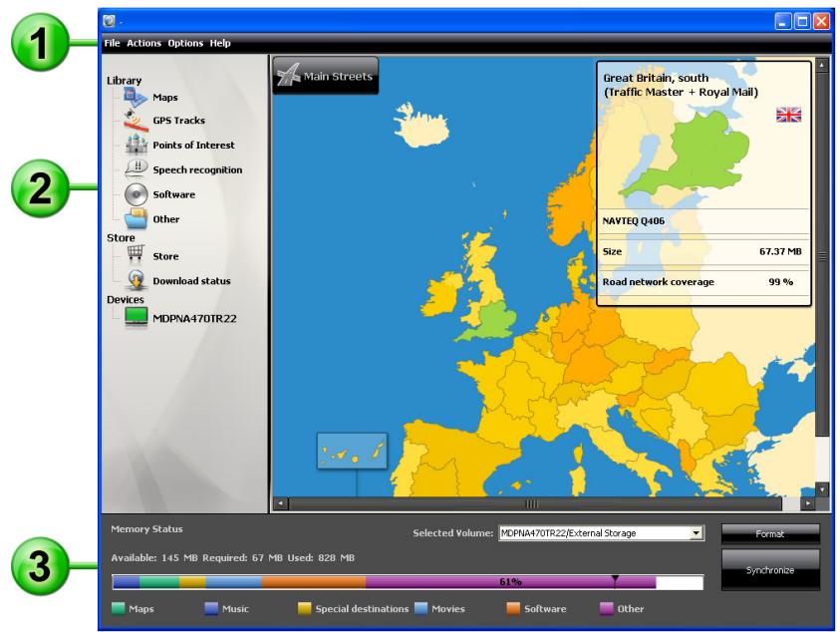Click the dropdown arrow of Selected Volume
The image size is (840, 632).
pos(696,533)
